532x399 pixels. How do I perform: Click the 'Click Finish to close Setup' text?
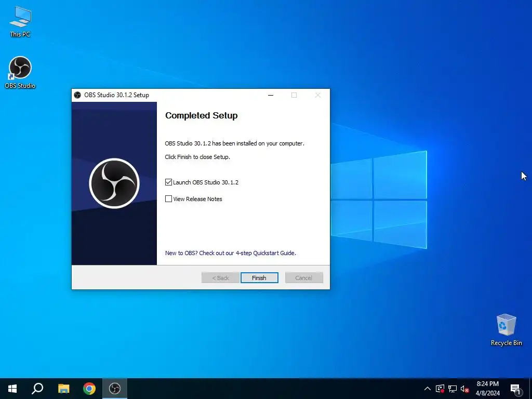(x=197, y=157)
